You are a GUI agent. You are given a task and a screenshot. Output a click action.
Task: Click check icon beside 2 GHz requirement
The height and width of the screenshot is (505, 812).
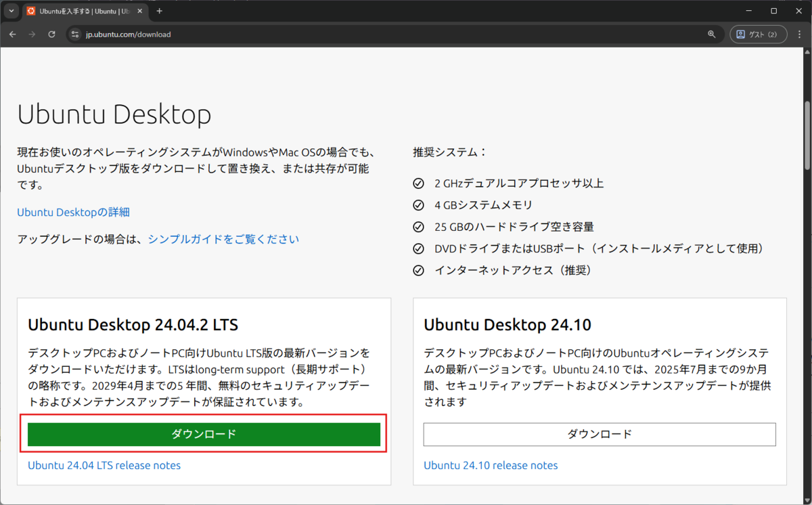click(418, 183)
